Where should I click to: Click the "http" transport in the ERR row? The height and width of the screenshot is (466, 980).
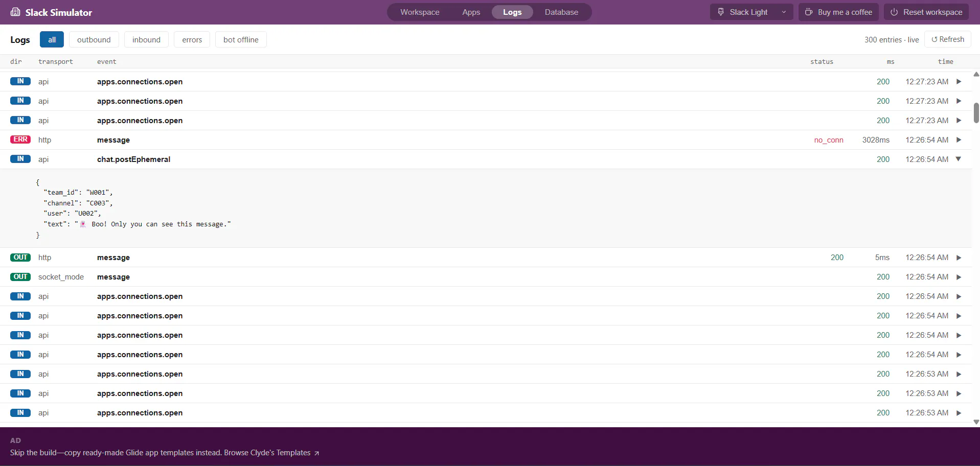[x=44, y=140]
